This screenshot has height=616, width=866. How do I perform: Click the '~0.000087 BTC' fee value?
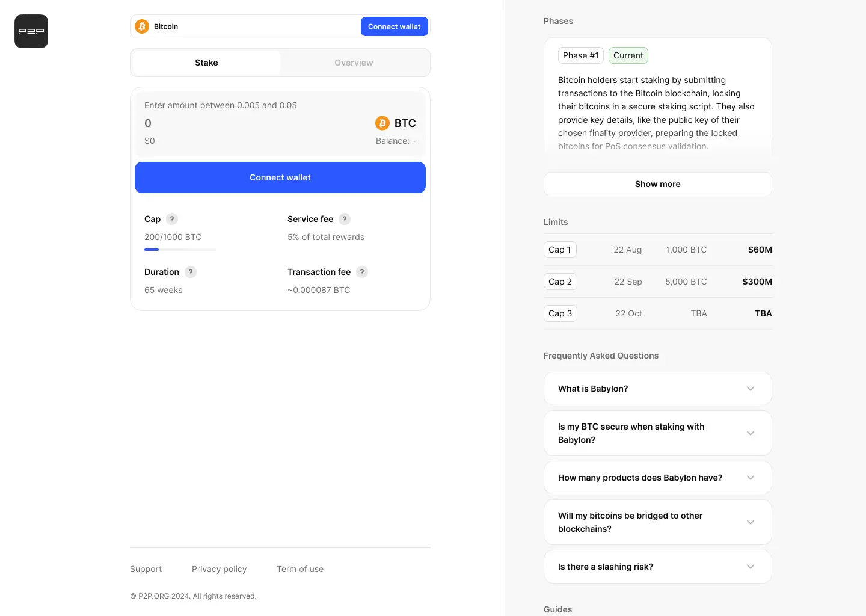(x=319, y=290)
